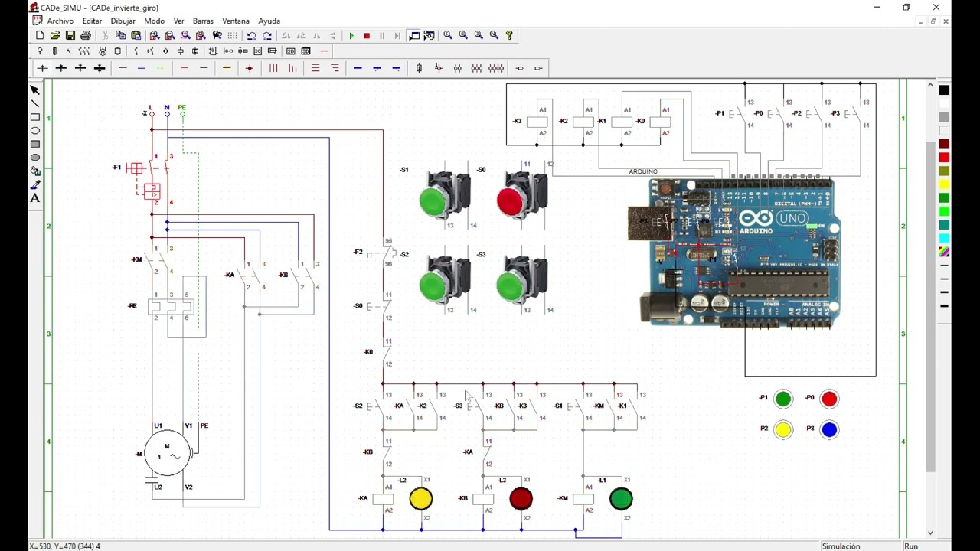Pick the three horizontal red wires tool
The height and width of the screenshot is (551, 980).
[315, 68]
